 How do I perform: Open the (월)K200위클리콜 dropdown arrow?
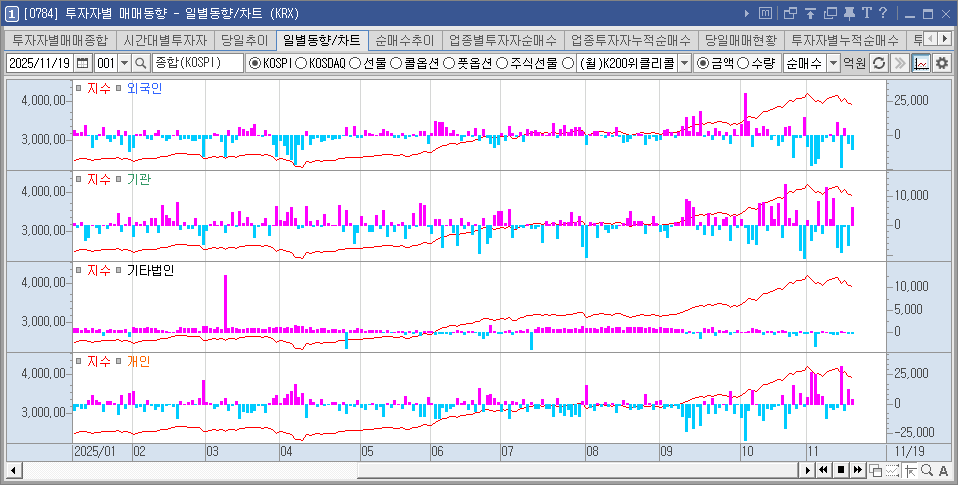point(684,63)
